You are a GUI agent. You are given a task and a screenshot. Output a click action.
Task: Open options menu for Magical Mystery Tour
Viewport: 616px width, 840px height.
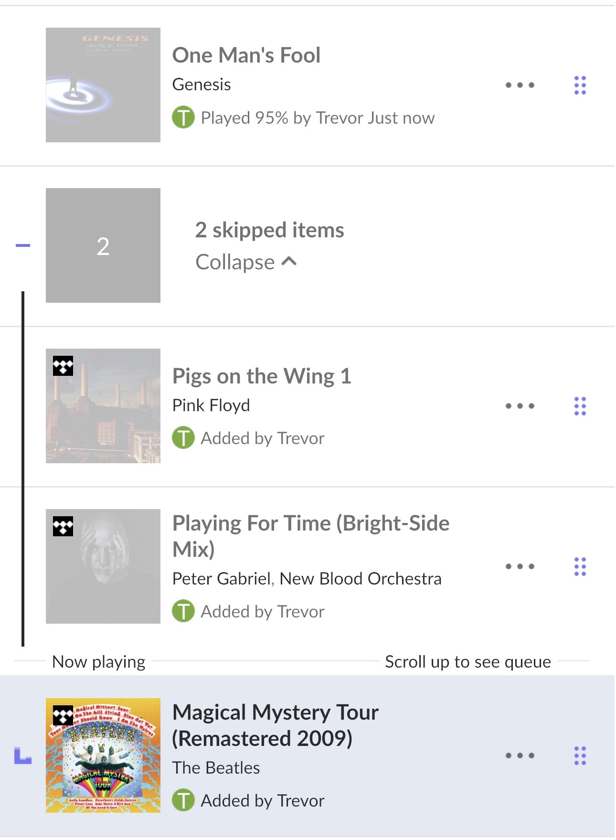click(520, 756)
